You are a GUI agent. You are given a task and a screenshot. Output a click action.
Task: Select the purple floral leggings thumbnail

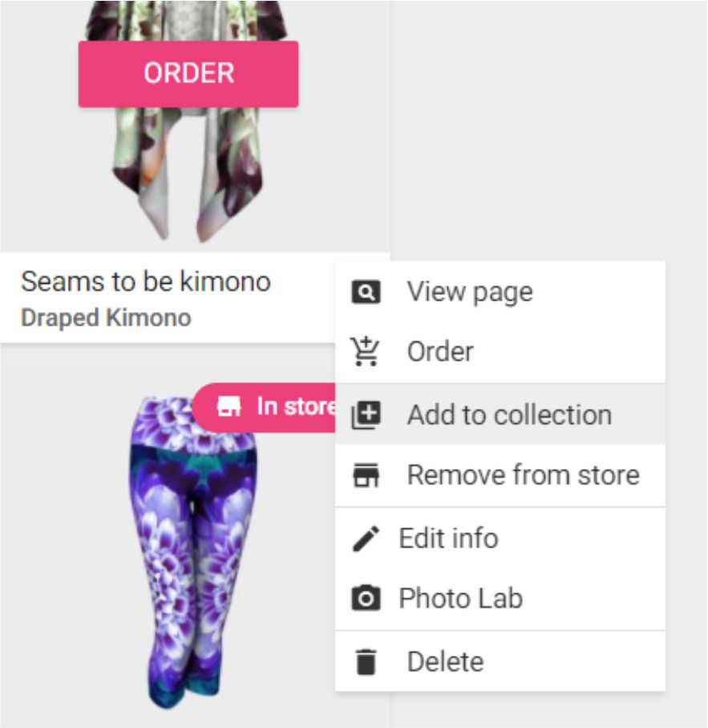tap(192, 552)
